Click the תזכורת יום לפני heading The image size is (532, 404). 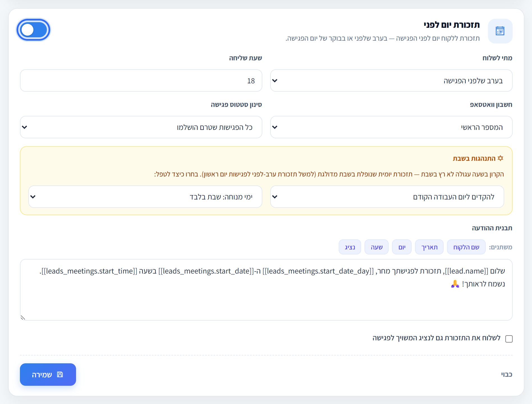click(x=452, y=25)
